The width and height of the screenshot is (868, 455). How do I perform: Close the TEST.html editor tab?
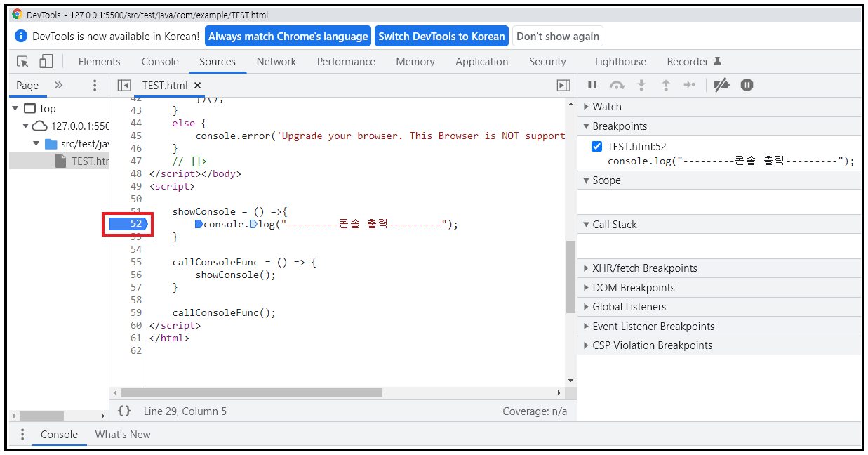(197, 85)
